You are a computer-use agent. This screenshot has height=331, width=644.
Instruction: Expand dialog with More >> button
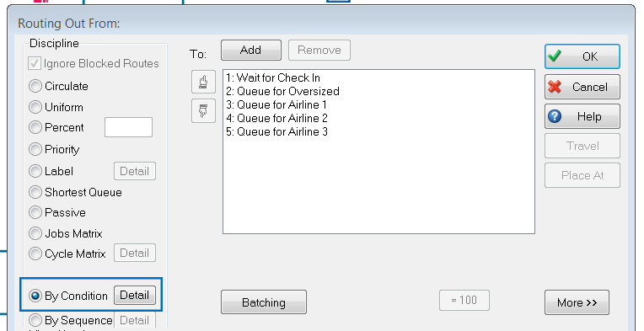coord(577,302)
